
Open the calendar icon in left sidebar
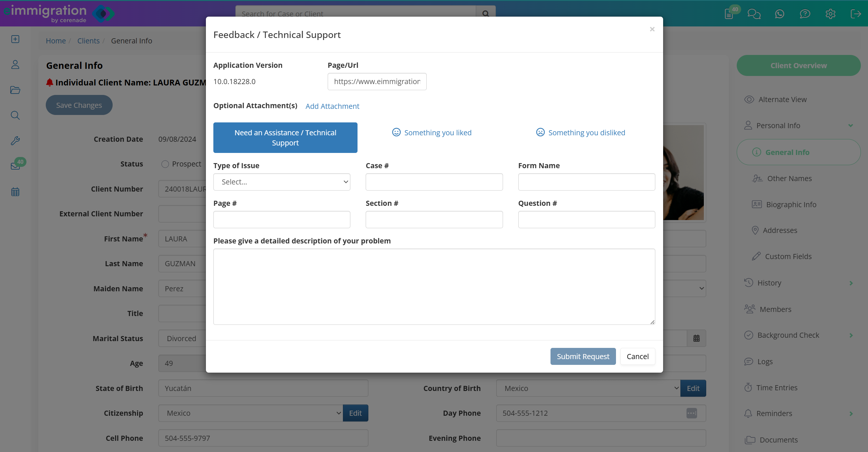(15, 192)
